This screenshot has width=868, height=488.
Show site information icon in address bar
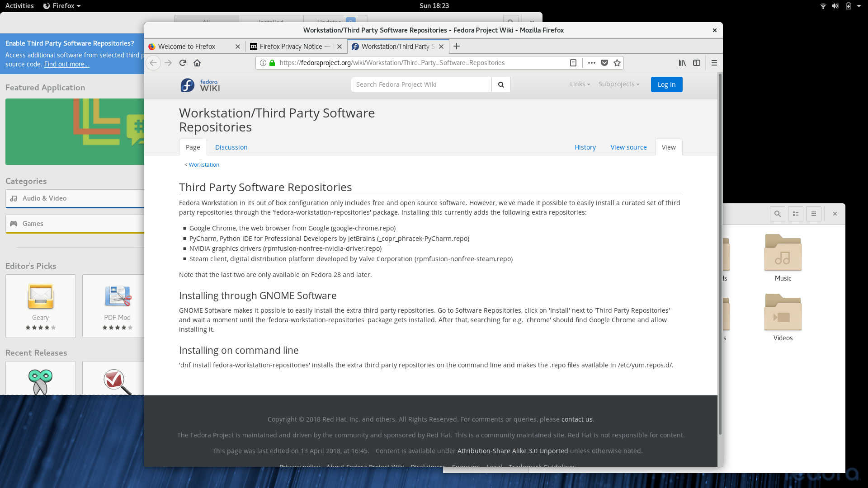point(263,63)
